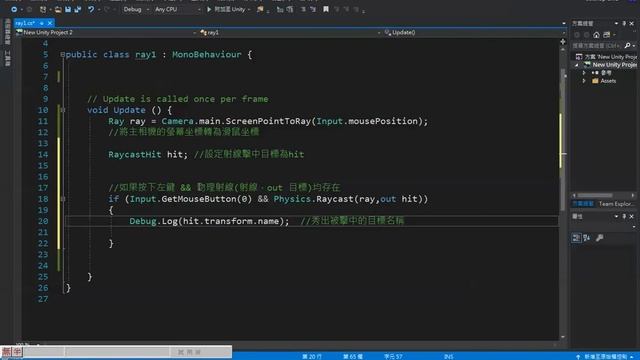Image resolution: width=640 pixels, height=360 pixels.
Task: Switch to the Solution Explorer bottom tab
Action: tap(583, 204)
